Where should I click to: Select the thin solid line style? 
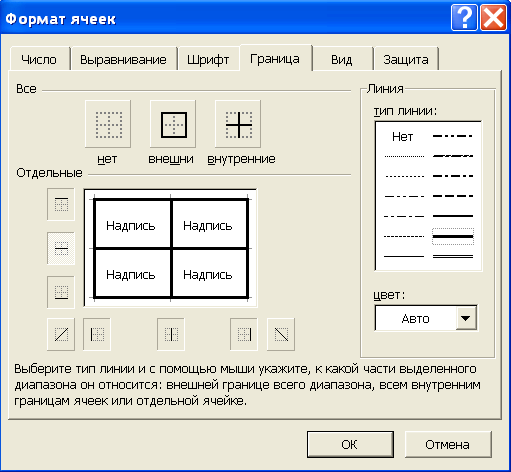(x=404, y=256)
